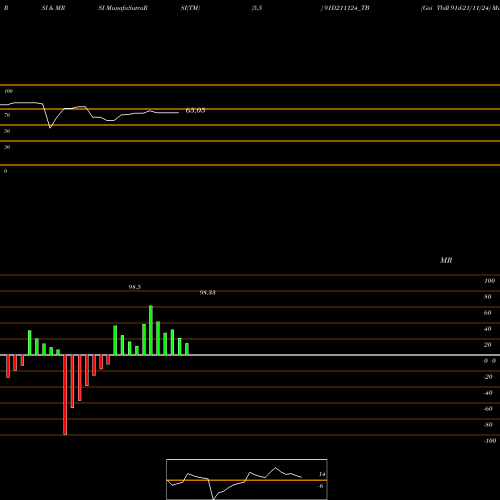Screen dimensions: 500x500
Task: Click the -6 label in mini chart
Action: pyautogui.click(x=321, y=486)
